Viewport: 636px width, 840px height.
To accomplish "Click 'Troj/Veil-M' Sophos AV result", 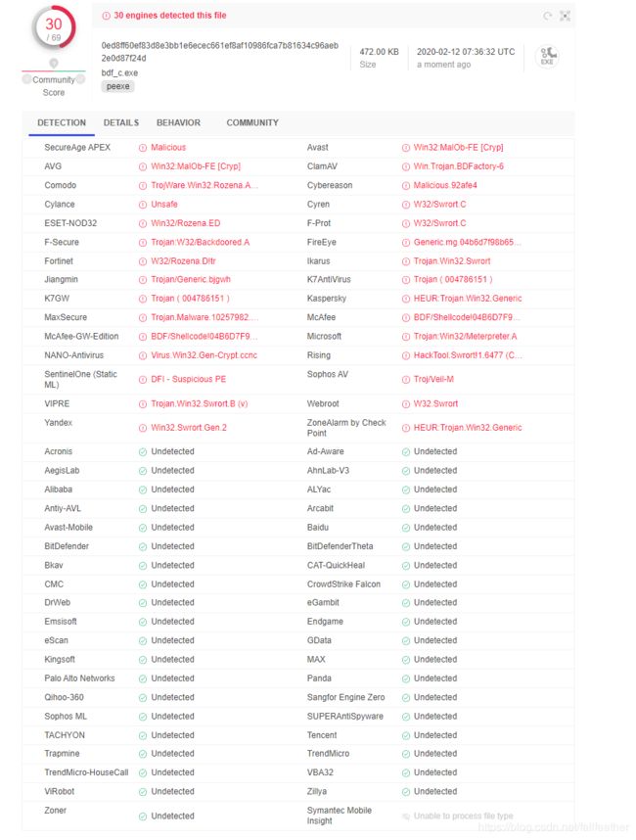I will [x=433, y=379].
